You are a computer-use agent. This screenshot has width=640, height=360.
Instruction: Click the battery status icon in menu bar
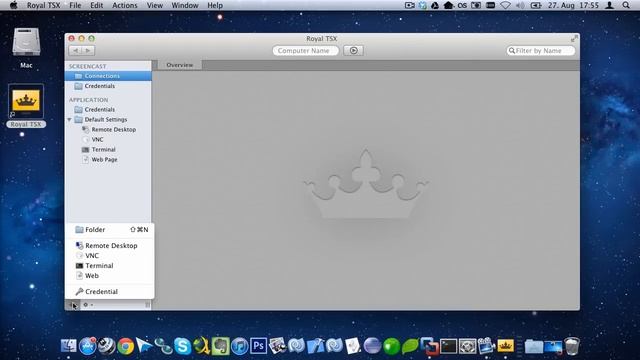click(x=536, y=5)
